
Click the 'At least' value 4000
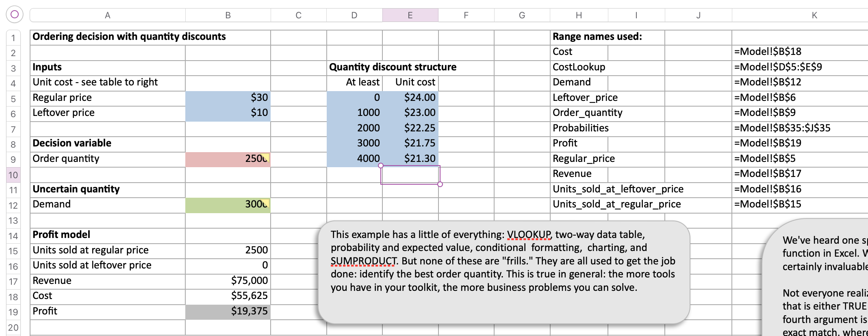point(355,159)
